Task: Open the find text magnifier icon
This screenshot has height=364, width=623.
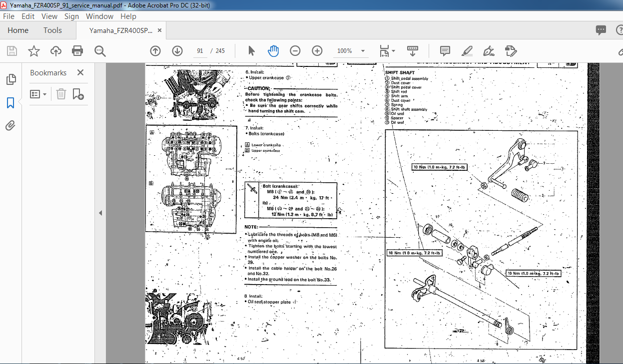Action: pyautogui.click(x=100, y=51)
